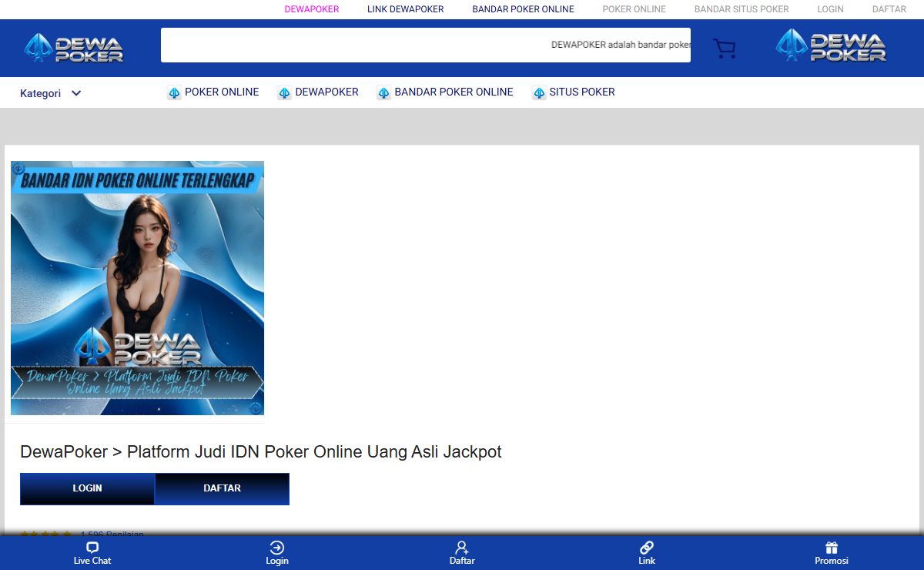Click the chevron next to Kategori
Screen dimensions: 924x570
click(76, 93)
